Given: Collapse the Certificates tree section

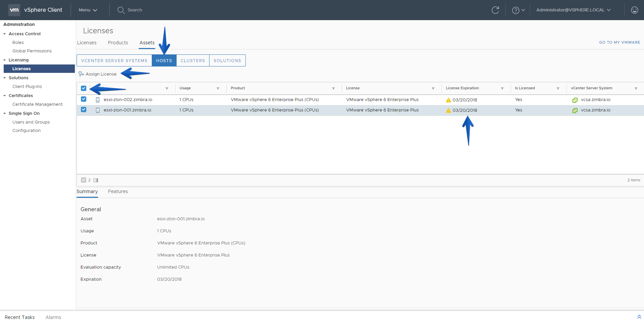Looking at the screenshot, I should [x=5, y=96].
